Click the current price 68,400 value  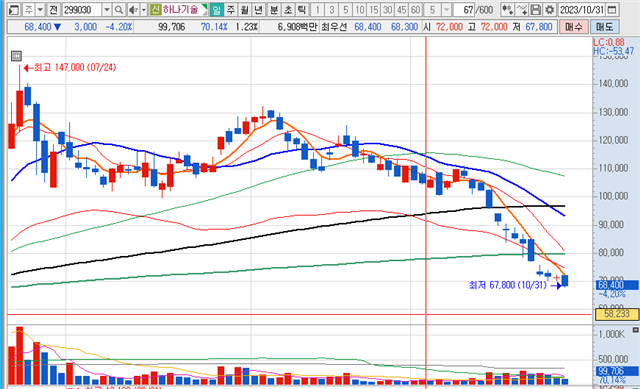pos(38,27)
